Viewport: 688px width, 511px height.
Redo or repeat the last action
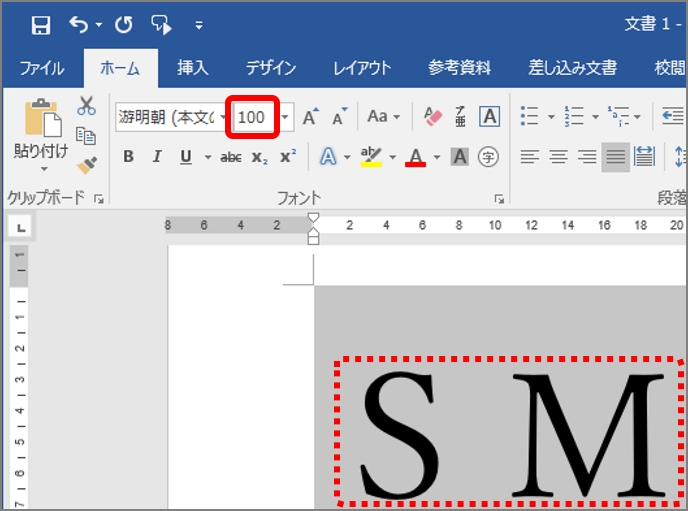click(124, 25)
